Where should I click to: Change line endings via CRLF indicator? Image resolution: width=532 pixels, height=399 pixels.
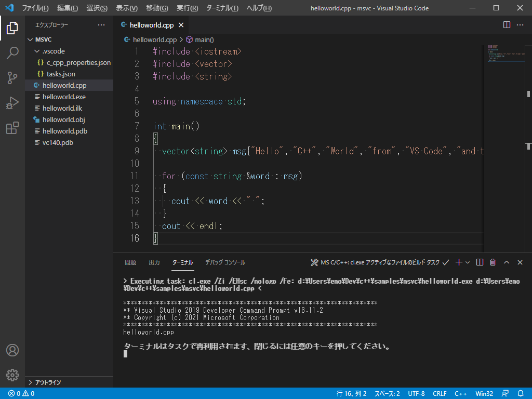point(440,394)
